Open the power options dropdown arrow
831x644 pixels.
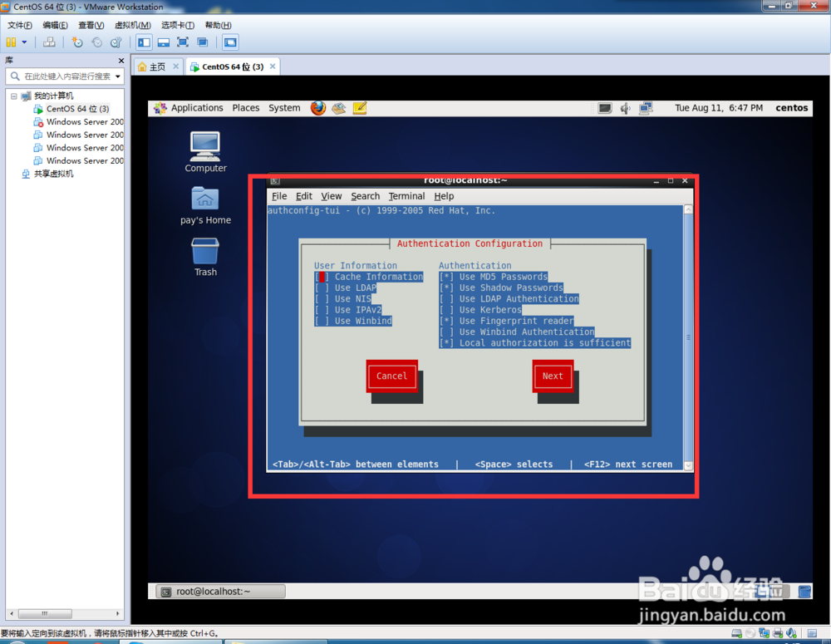[x=24, y=42]
